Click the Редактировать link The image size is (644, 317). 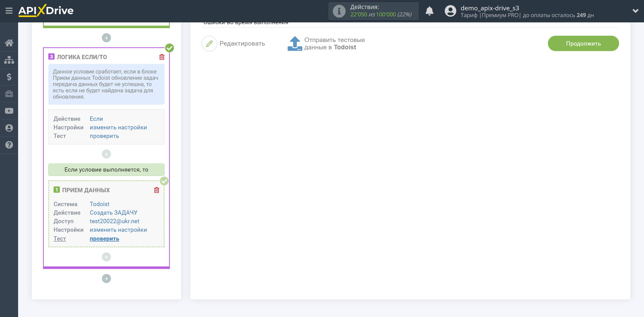coord(242,44)
